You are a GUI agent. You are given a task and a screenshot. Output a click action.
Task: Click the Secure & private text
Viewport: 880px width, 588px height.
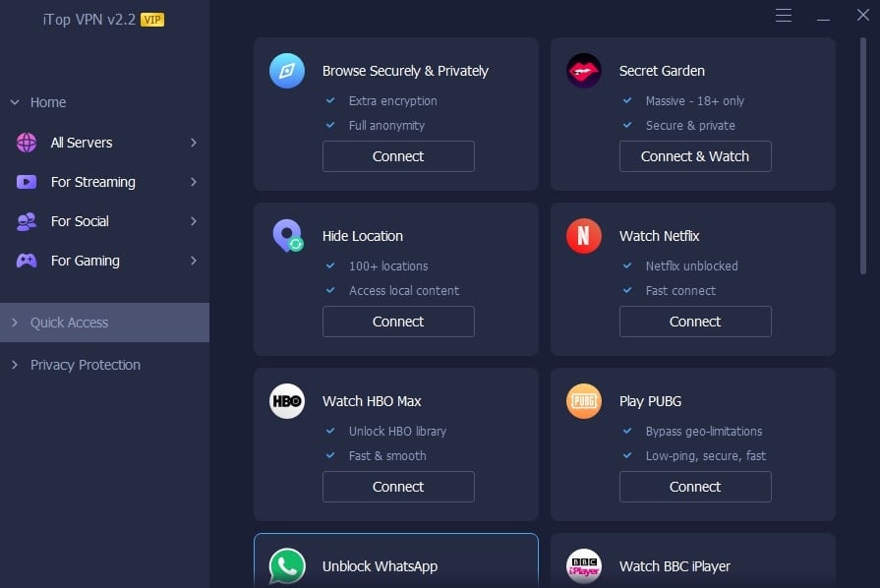pos(690,126)
